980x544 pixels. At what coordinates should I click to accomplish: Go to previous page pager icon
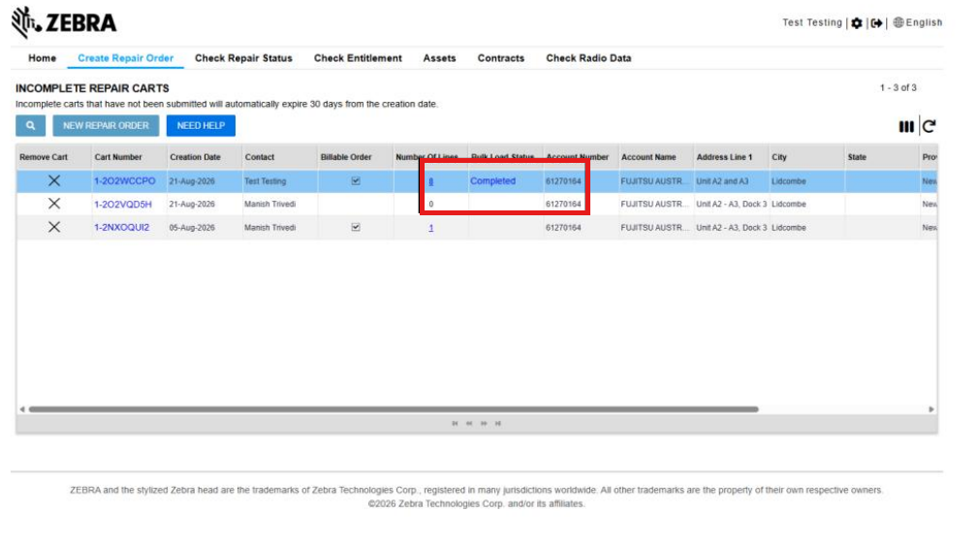pyautogui.click(x=469, y=424)
